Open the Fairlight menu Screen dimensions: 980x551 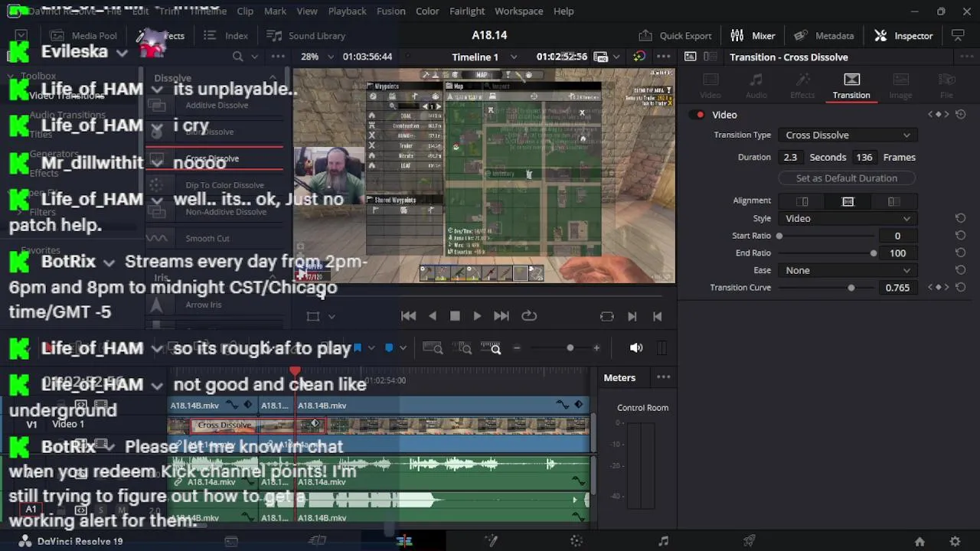point(467,11)
